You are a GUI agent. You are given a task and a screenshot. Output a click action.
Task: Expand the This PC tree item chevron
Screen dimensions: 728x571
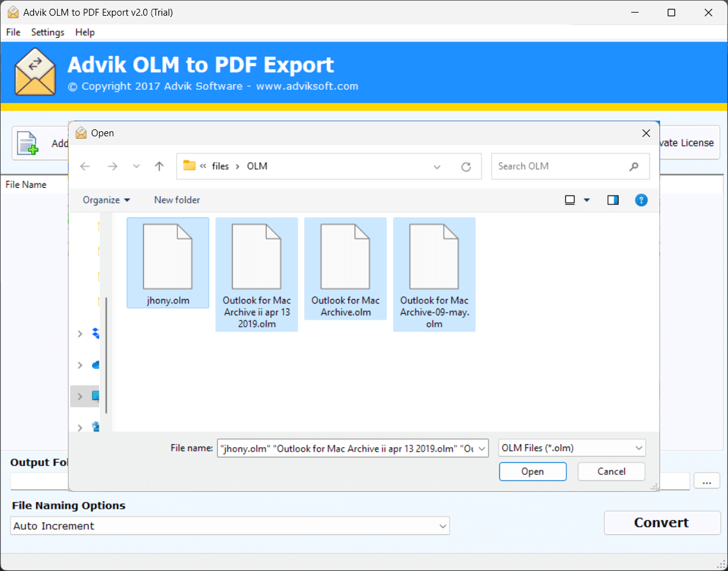[80, 396]
